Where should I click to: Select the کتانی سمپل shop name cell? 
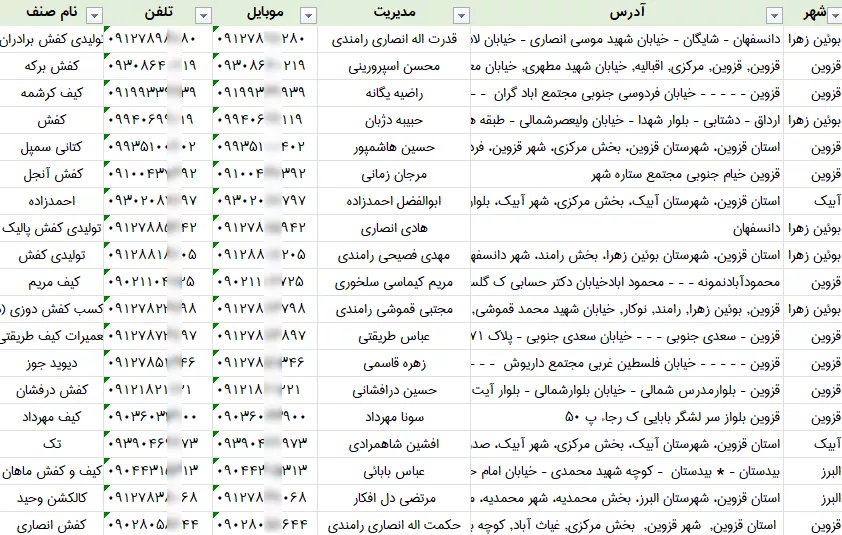coord(52,147)
